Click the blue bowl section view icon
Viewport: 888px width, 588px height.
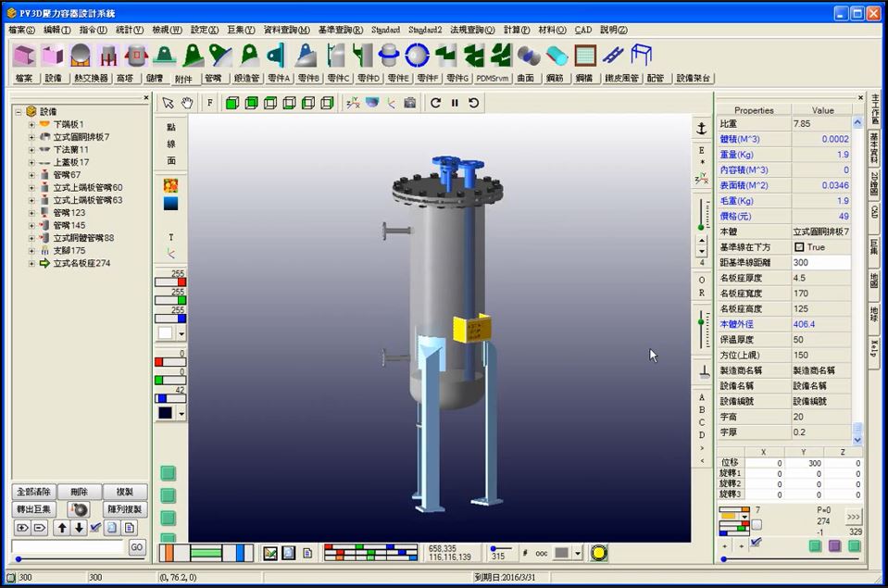pos(372,103)
